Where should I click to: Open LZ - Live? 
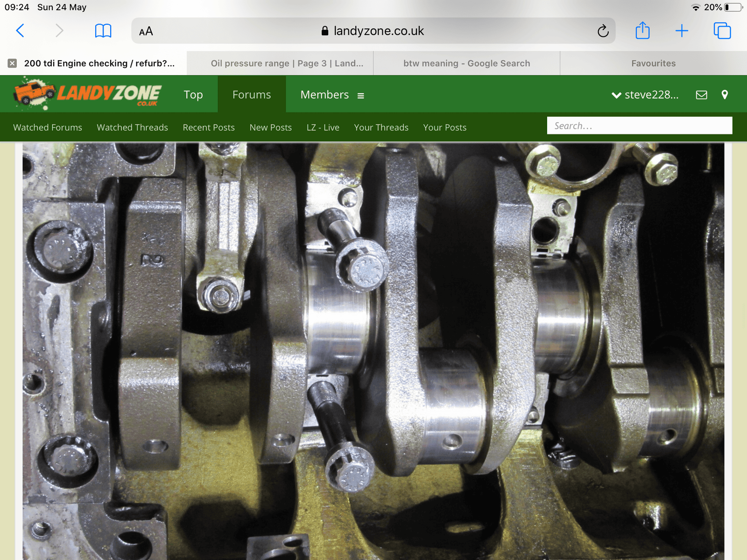(323, 127)
